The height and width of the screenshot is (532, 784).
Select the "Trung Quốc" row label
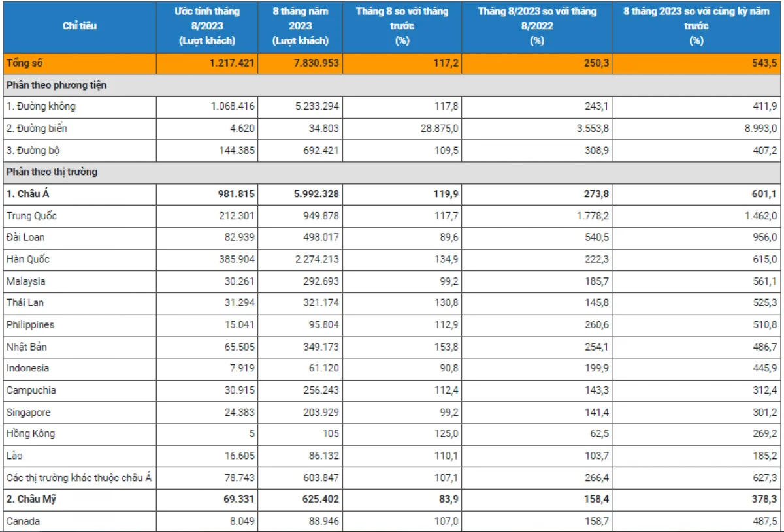coord(31,216)
